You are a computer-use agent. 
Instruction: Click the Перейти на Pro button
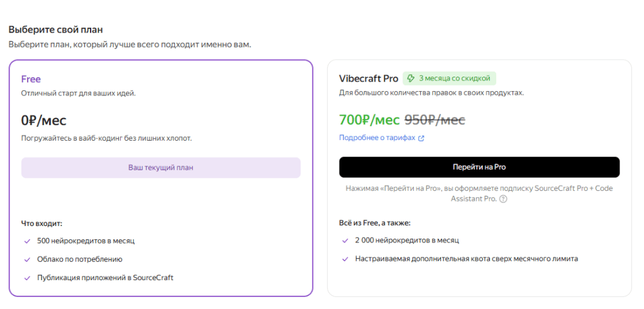coord(479,167)
